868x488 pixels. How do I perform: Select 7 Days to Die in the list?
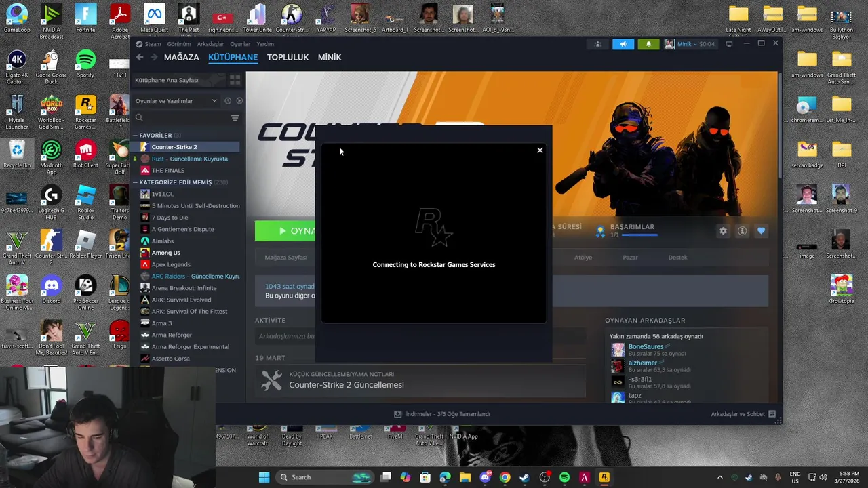189,218
